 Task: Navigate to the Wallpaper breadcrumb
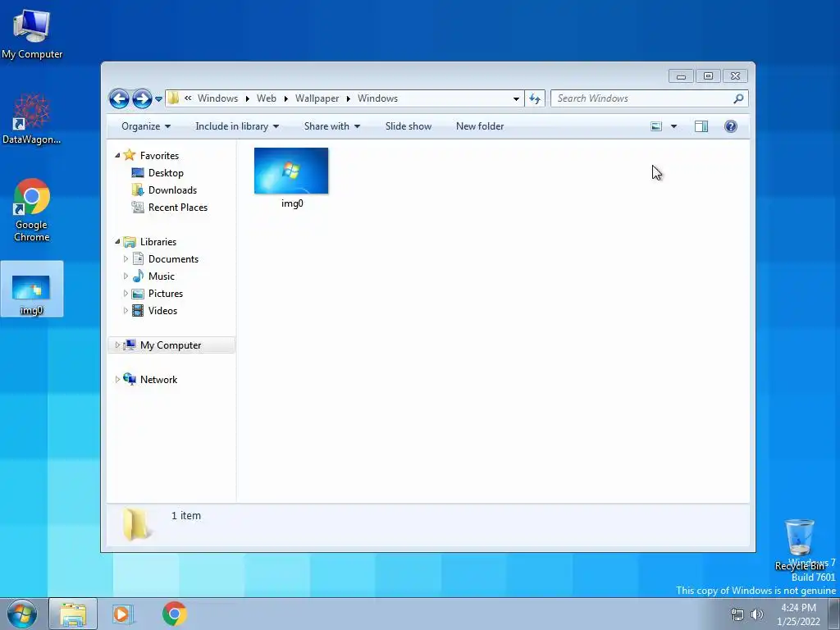pyautogui.click(x=317, y=98)
